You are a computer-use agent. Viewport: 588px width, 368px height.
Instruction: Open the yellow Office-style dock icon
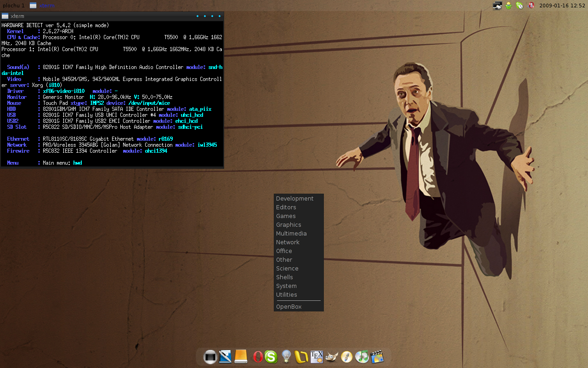(301, 356)
